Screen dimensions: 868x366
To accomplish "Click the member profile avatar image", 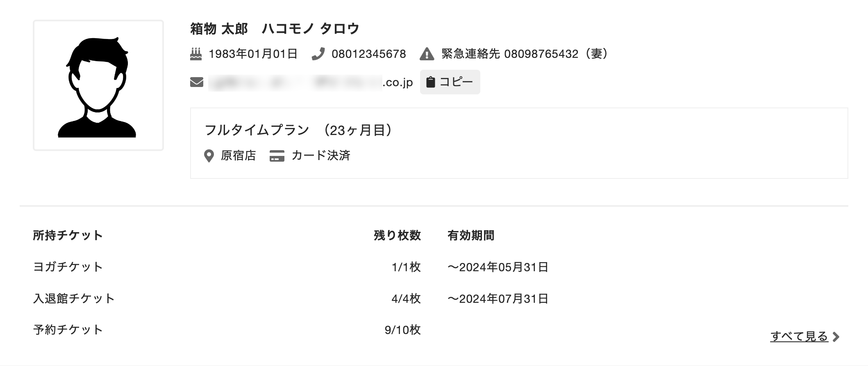I will (98, 85).
